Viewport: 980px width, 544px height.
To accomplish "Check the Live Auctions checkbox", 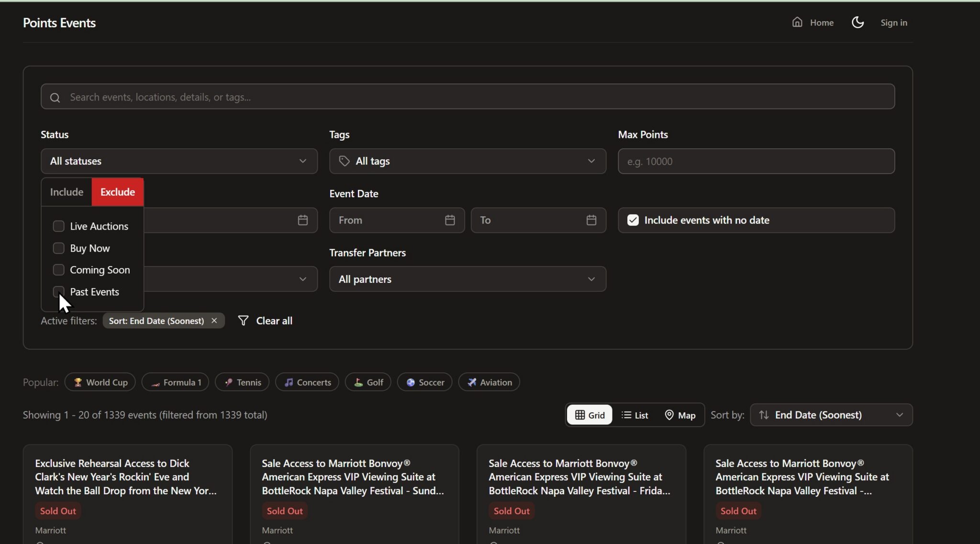I will [x=58, y=226].
